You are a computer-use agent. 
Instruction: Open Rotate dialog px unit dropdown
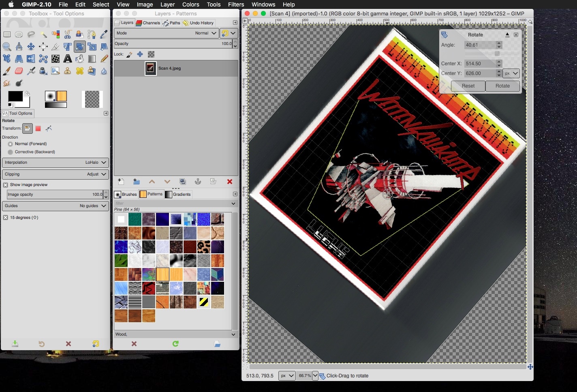[x=511, y=73]
